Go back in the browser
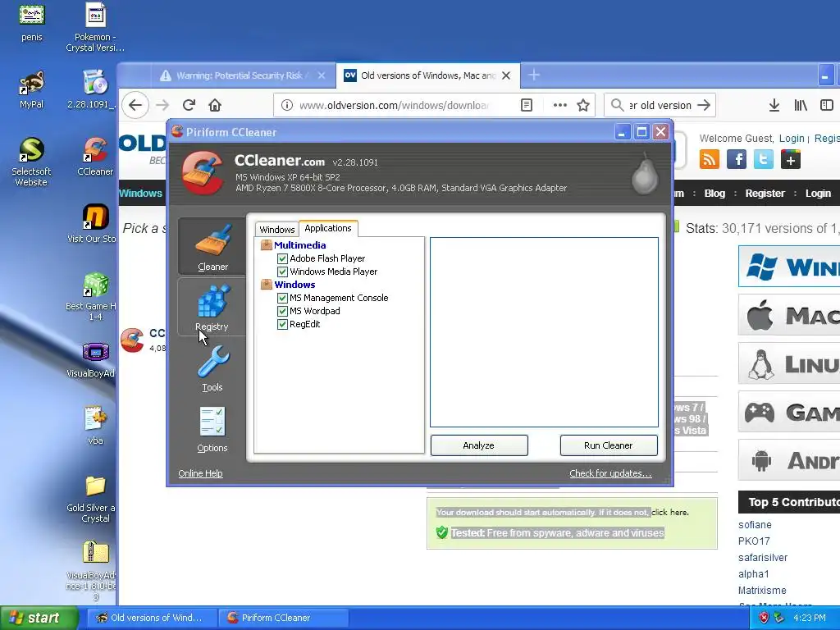This screenshot has width=840, height=630. click(135, 105)
